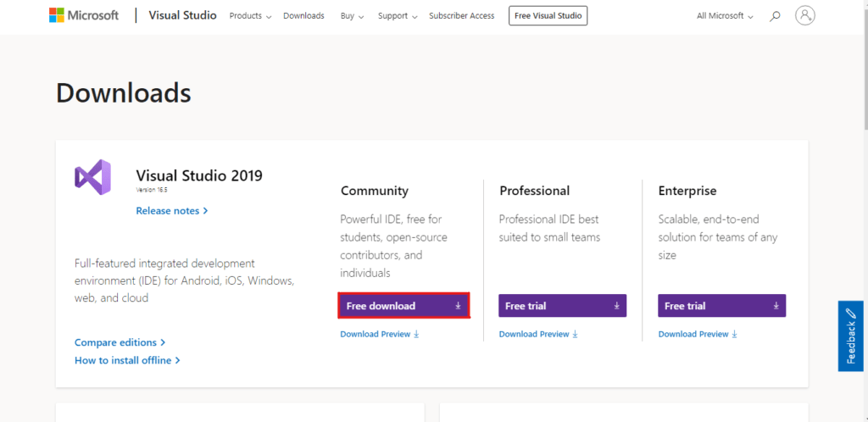
Task: Click the Visual Studio 2019 purple logo
Action: point(92,177)
